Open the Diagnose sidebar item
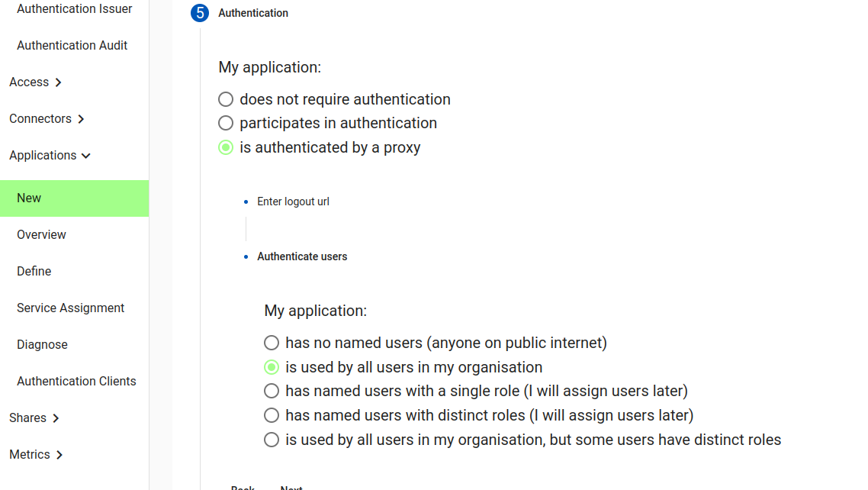Image resolution: width=868 pixels, height=490 pixels. click(42, 344)
